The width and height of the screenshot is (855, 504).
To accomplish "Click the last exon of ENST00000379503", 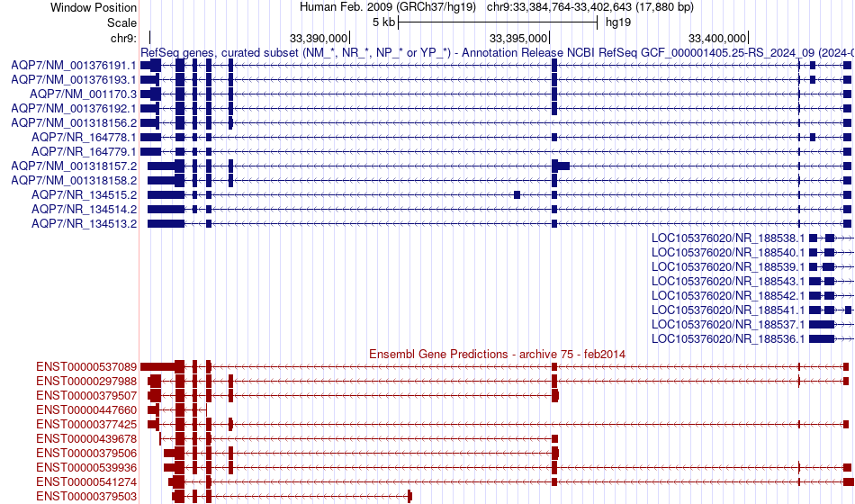I will [x=410, y=497].
